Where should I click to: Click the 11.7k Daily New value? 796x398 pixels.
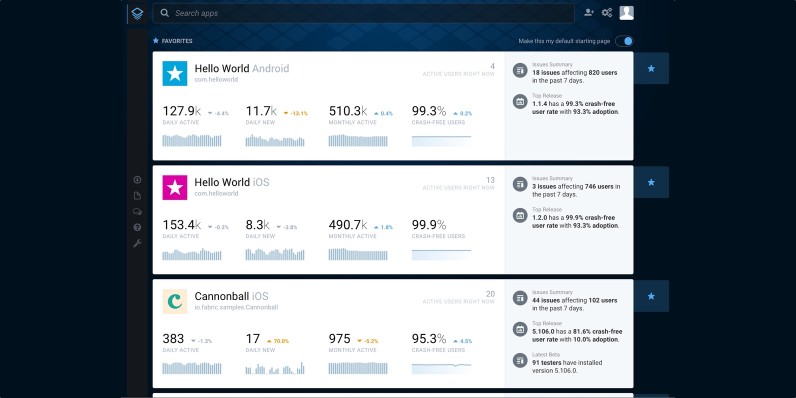261,111
